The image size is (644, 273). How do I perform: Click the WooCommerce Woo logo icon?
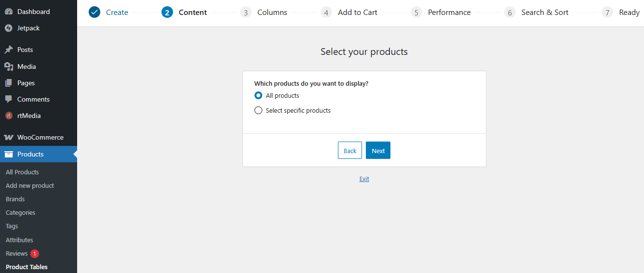[x=9, y=137]
